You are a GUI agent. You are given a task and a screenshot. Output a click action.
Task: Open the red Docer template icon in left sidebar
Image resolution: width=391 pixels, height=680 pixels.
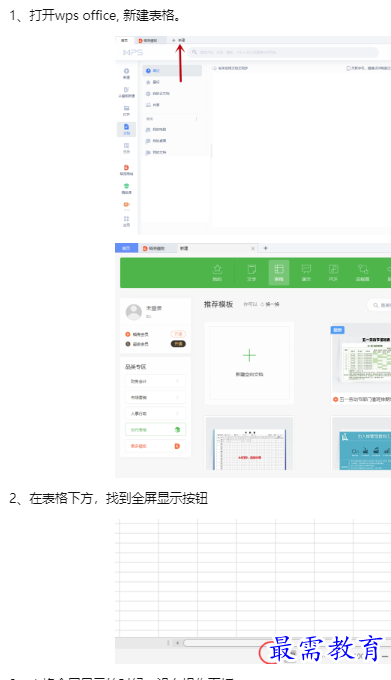[126, 169]
